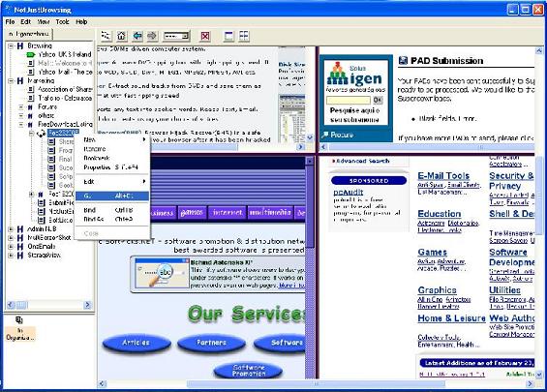547x392 pixels.
Task: Expand the MultiBorderShot tree node
Action: 11,238
